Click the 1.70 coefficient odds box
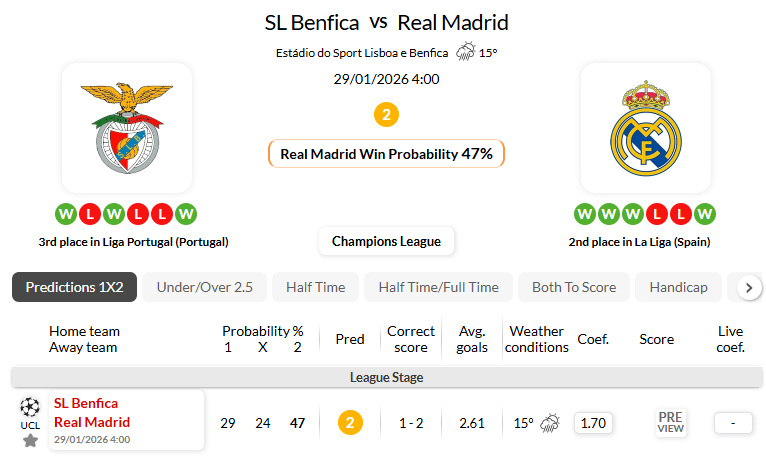The width and height of the screenshot is (766, 462). (593, 423)
